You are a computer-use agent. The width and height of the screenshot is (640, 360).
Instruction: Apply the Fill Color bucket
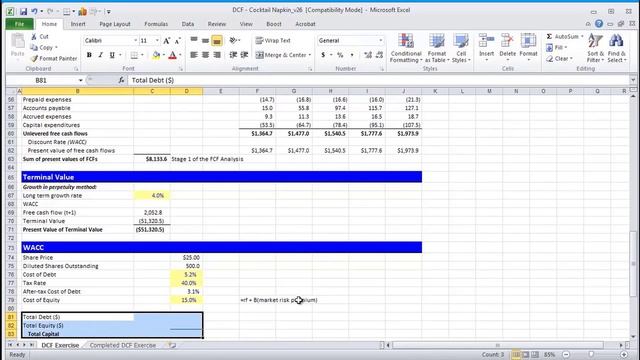click(x=156, y=55)
